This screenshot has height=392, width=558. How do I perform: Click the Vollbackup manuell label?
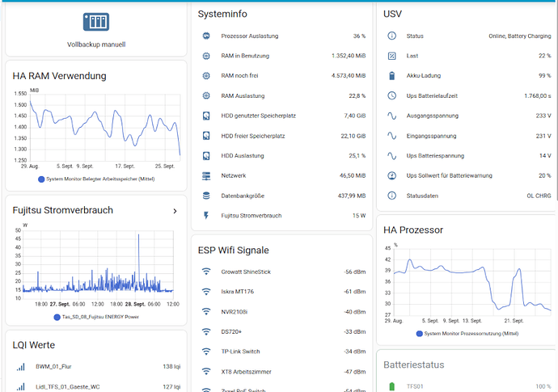tap(96, 44)
